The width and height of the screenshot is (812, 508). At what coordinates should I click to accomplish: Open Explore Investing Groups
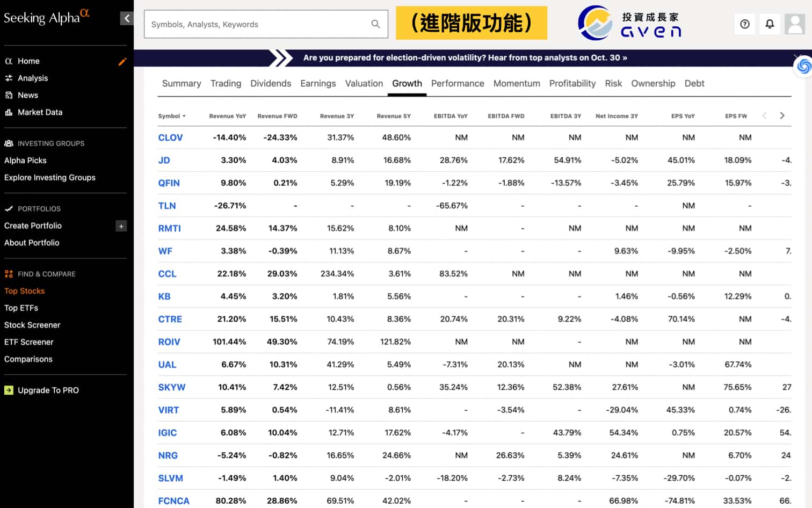click(x=50, y=178)
